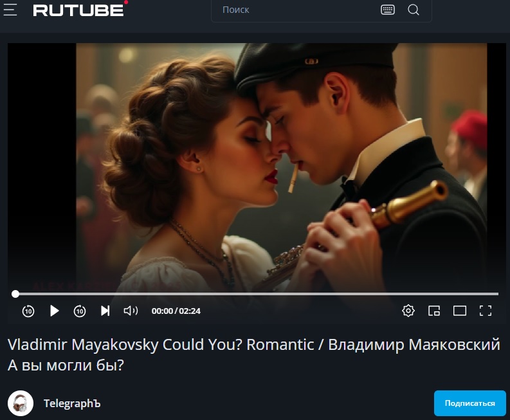Mute the video volume
The image size is (510, 420).
pos(131,311)
